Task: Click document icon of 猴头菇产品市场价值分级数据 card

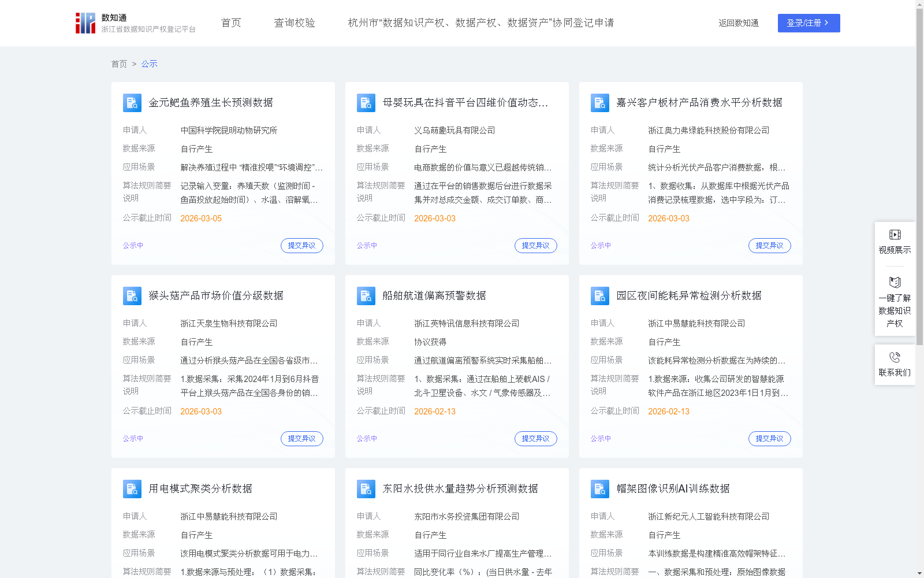Action: [132, 296]
